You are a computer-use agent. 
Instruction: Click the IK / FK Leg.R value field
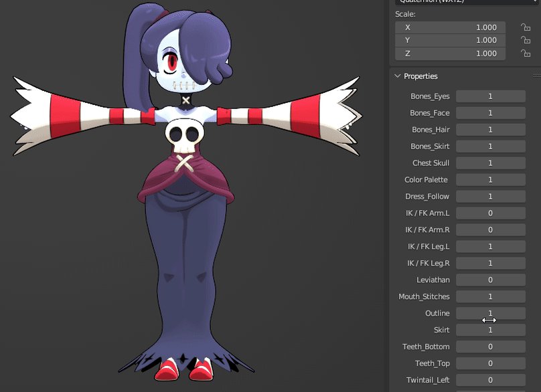pyautogui.click(x=491, y=263)
